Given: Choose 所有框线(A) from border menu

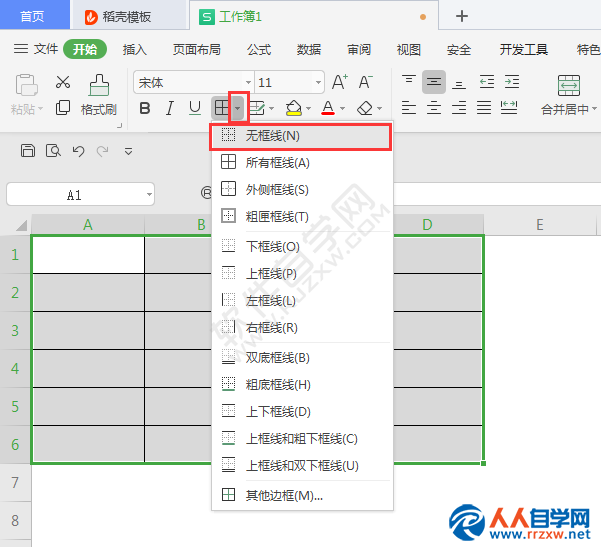Looking at the screenshot, I should 302,163.
